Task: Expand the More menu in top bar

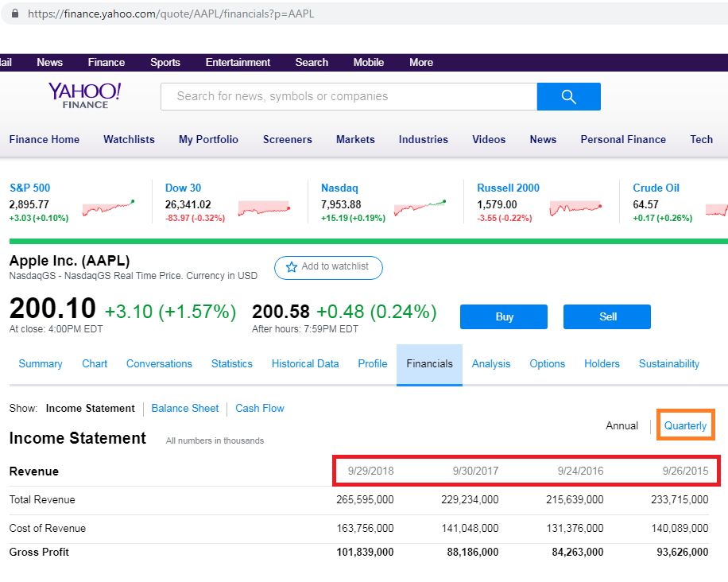Action: click(x=421, y=62)
